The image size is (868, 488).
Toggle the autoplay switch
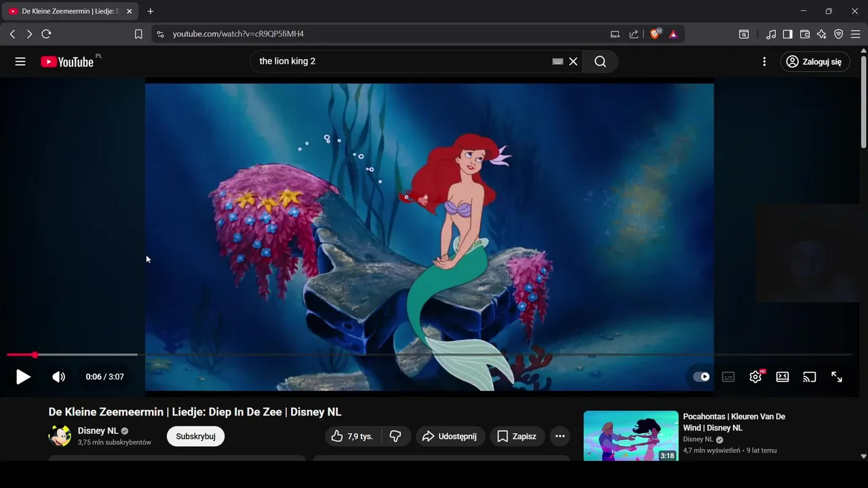[701, 377]
